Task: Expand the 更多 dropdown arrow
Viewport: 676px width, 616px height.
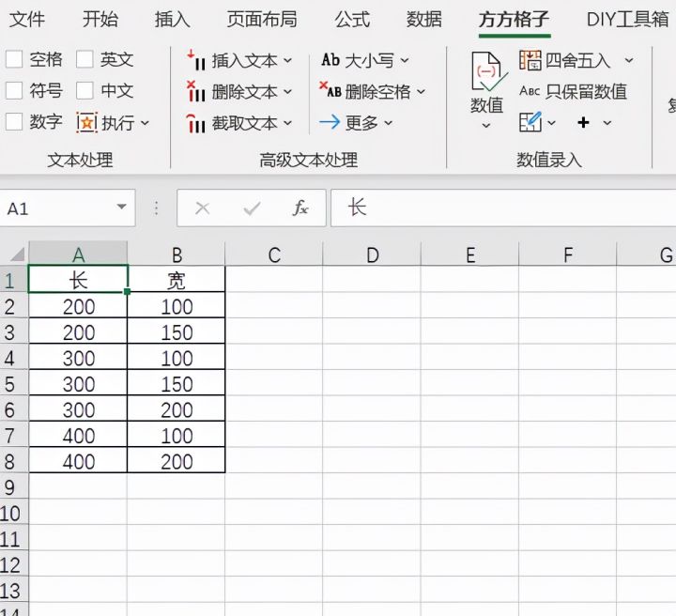Action: coord(389,123)
